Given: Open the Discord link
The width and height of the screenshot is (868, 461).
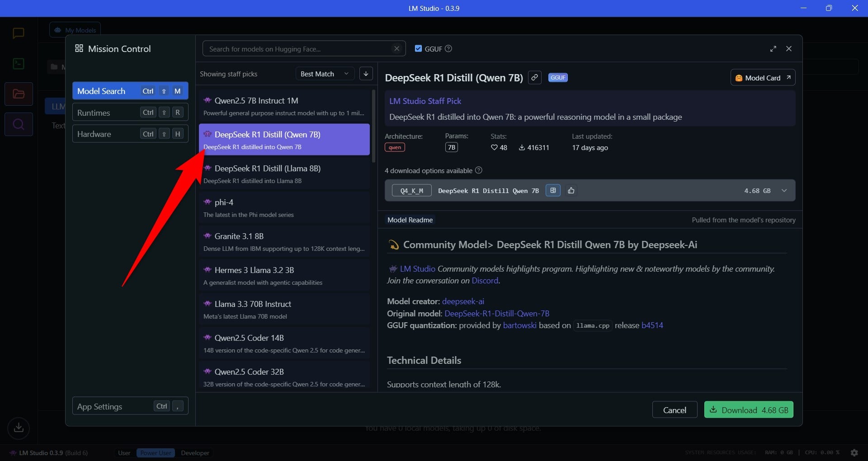Looking at the screenshot, I should click(x=485, y=281).
